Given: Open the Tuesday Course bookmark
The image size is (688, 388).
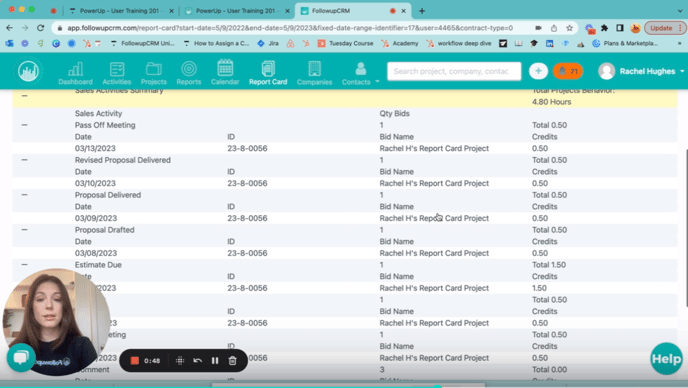Looking at the screenshot, I should tap(345, 43).
